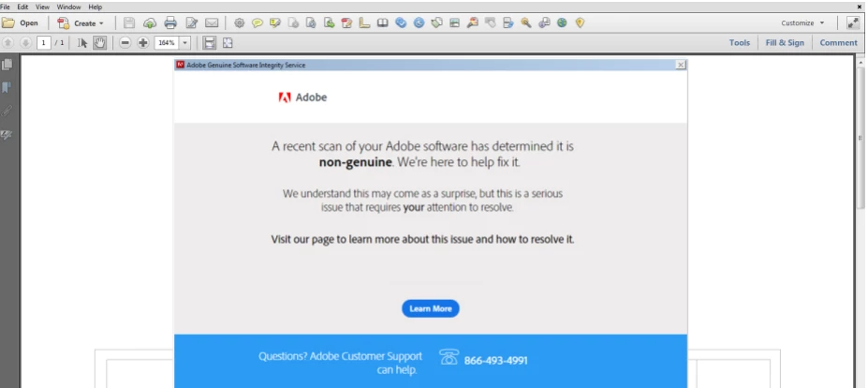Screen dimensions: 868x388
Task: Click the vertical scrollbar on the right
Action: (x=861, y=139)
